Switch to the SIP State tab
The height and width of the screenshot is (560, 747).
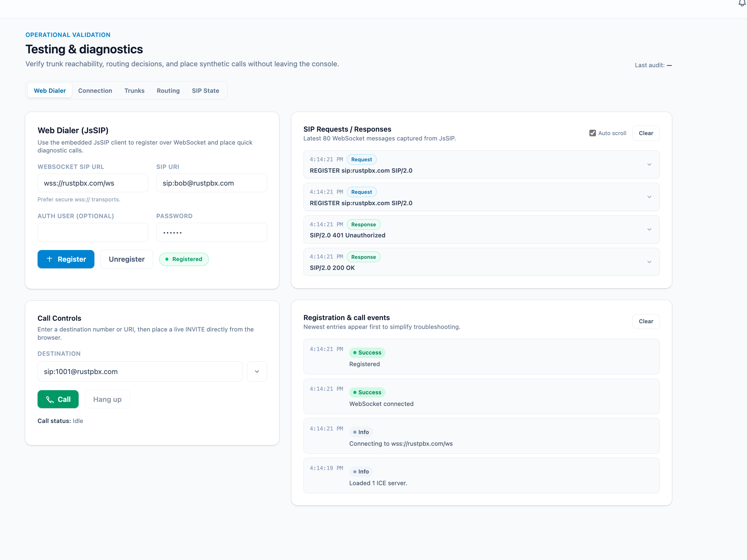pos(205,91)
